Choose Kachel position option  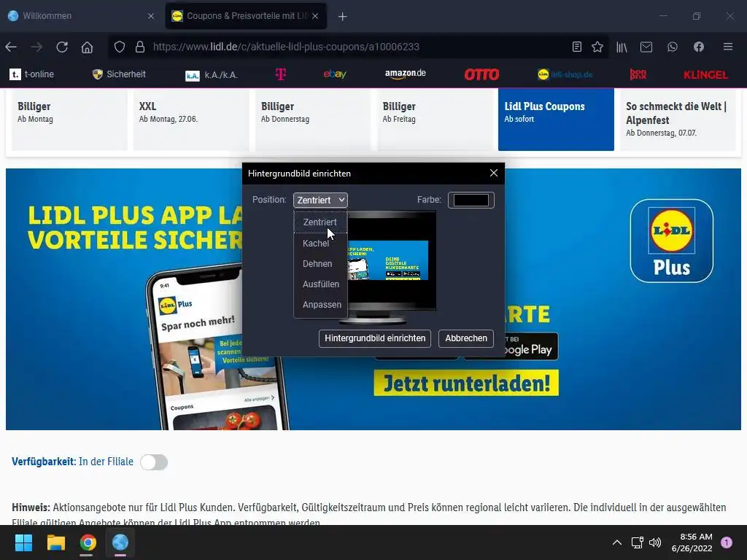pyautogui.click(x=321, y=244)
